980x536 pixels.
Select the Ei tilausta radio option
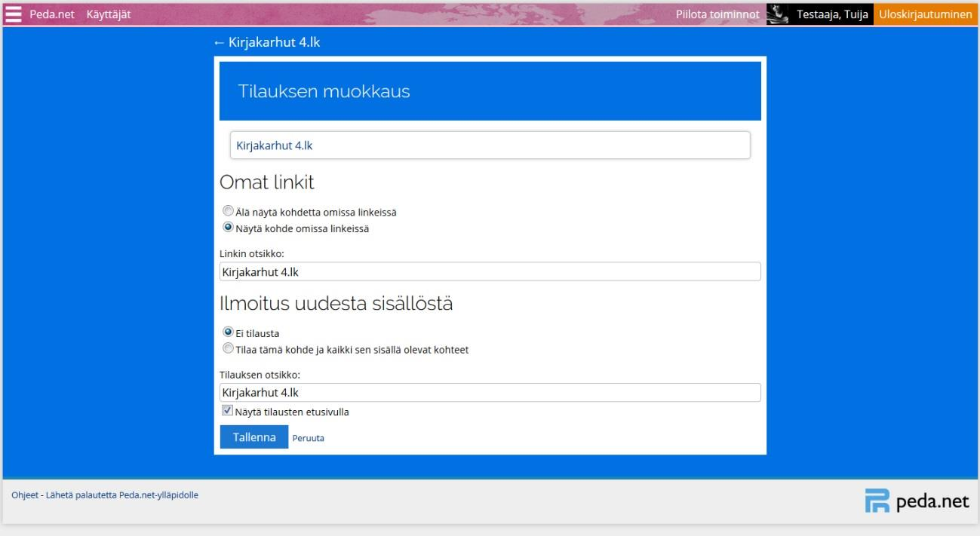(227, 331)
